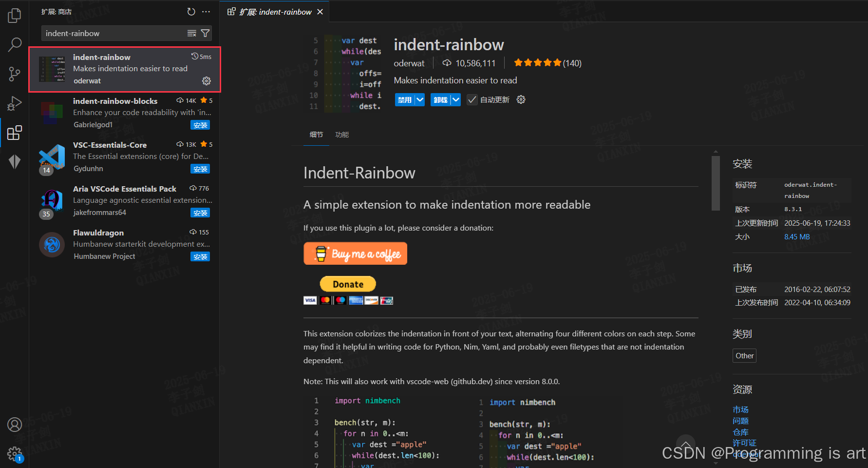Click the five-star rating of indent-rainbow

pyautogui.click(x=538, y=62)
